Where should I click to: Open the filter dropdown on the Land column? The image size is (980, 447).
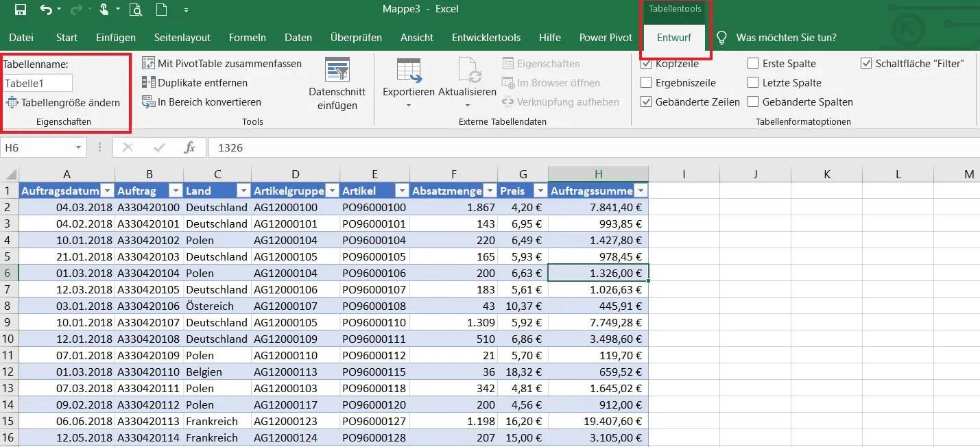(x=243, y=190)
